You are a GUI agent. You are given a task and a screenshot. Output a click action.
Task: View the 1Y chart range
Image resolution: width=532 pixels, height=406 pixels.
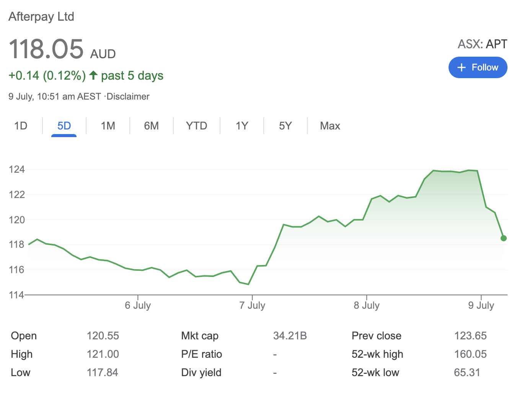tap(242, 126)
